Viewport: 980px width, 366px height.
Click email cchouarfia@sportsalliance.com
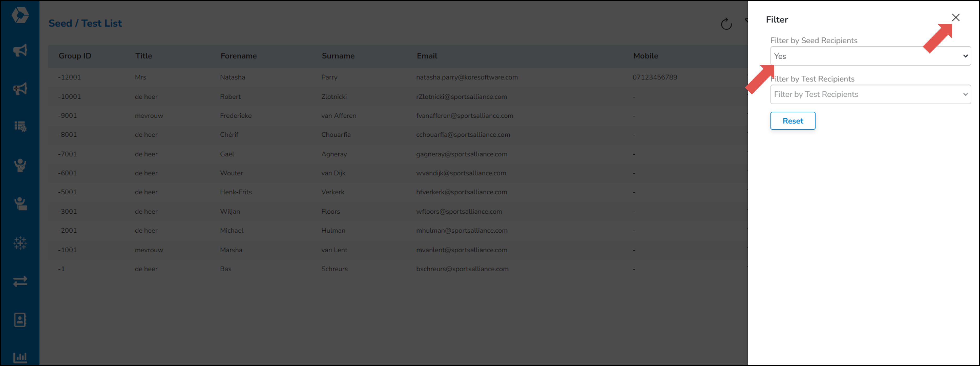tap(463, 135)
